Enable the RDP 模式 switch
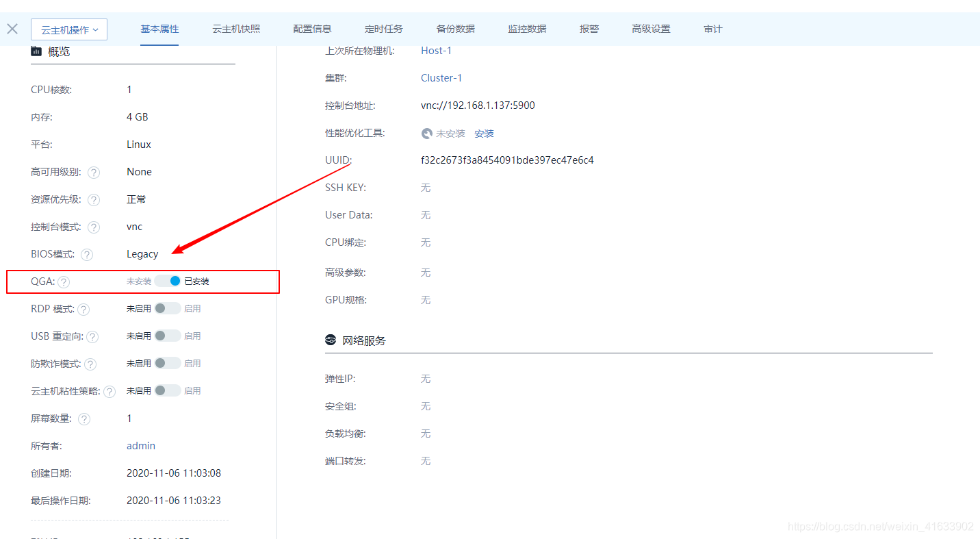The image size is (980, 539). click(x=168, y=308)
